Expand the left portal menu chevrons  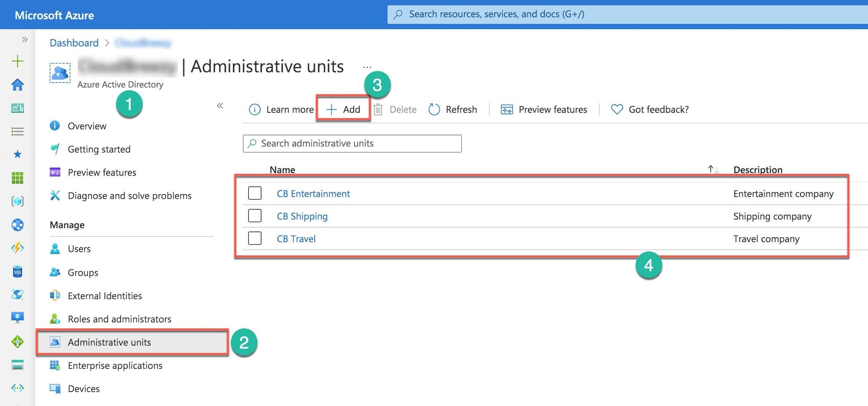24,39
